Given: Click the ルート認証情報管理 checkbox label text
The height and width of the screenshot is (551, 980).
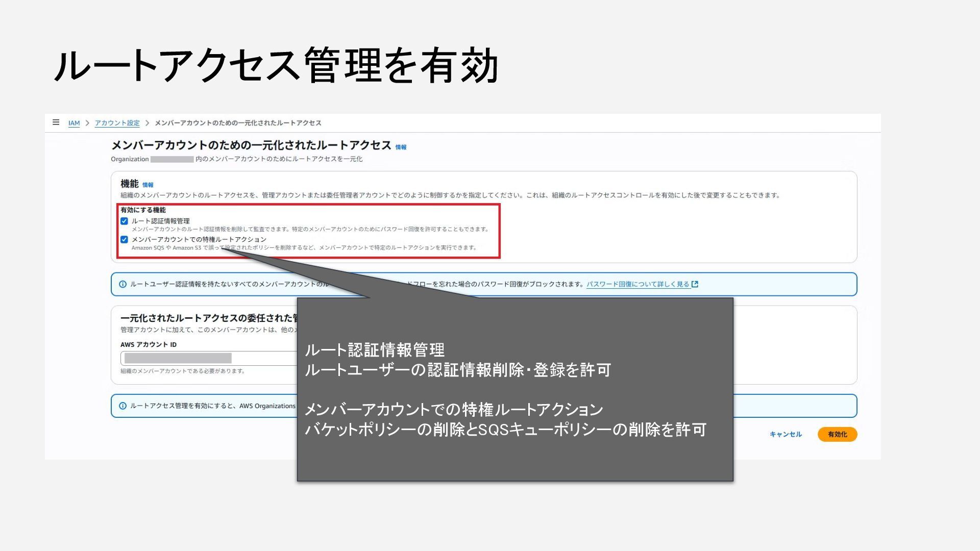Looking at the screenshot, I should click(x=160, y=221).
